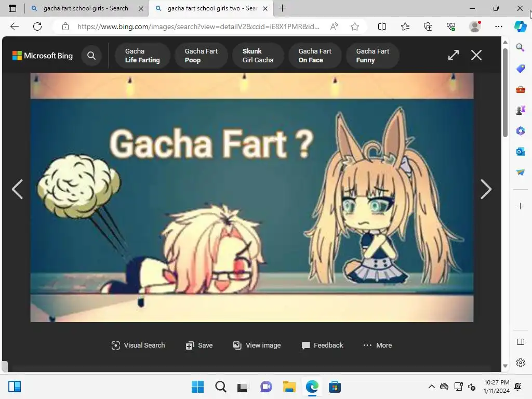Open Bing image search magnifier
532x399 pixels.
pos(91,56)
